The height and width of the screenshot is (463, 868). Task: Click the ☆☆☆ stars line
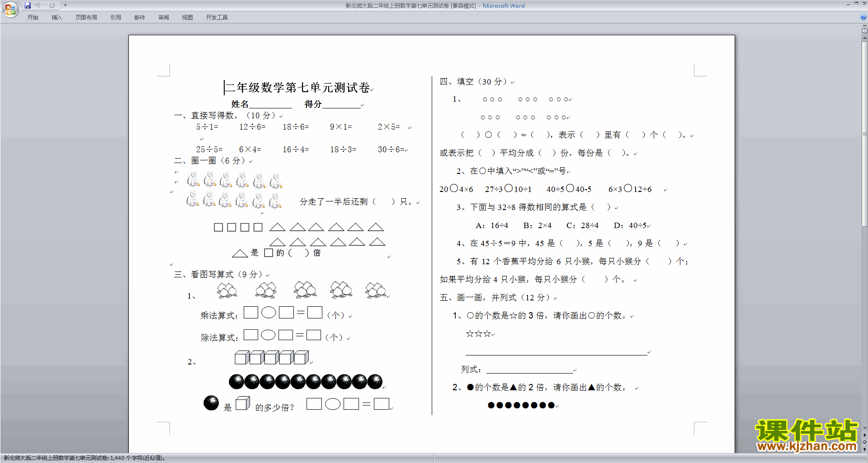[478, 334]
